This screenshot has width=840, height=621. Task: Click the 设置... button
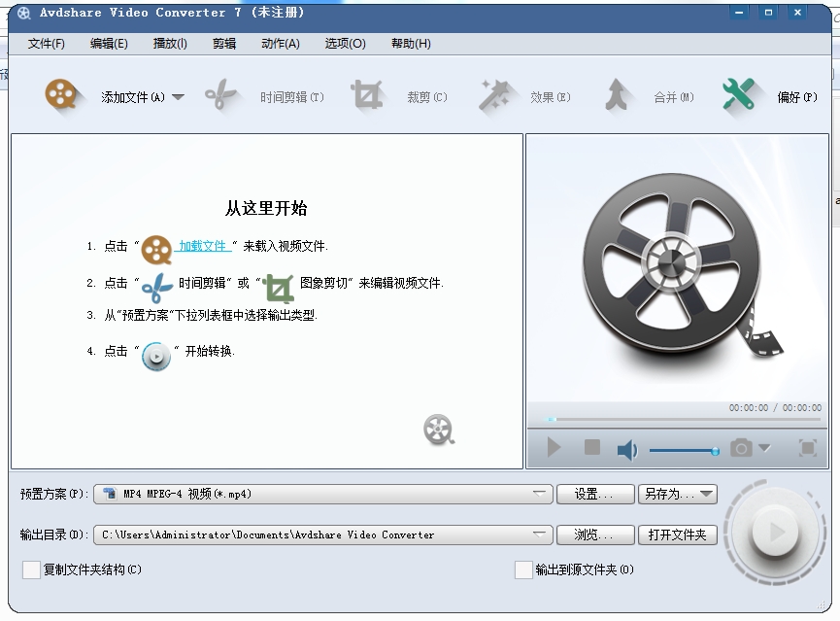[595, 494]
